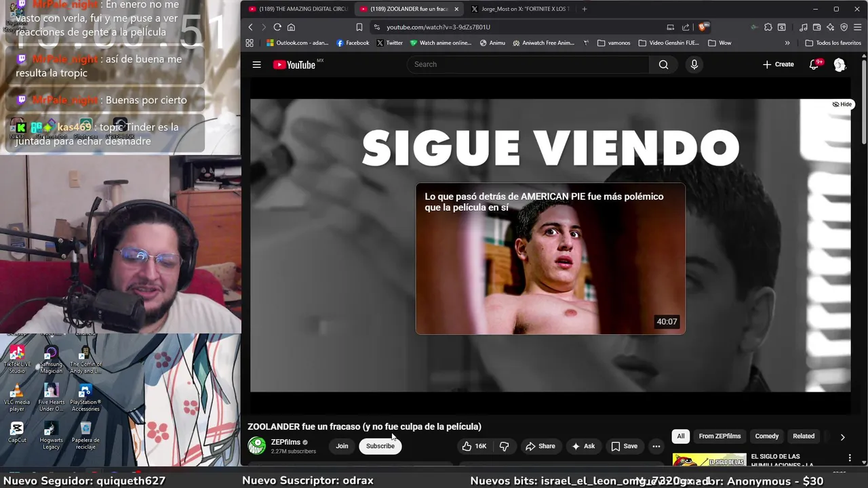Open the share page icon in address bar
Screen dimensions: 868x488
(686, 27)
